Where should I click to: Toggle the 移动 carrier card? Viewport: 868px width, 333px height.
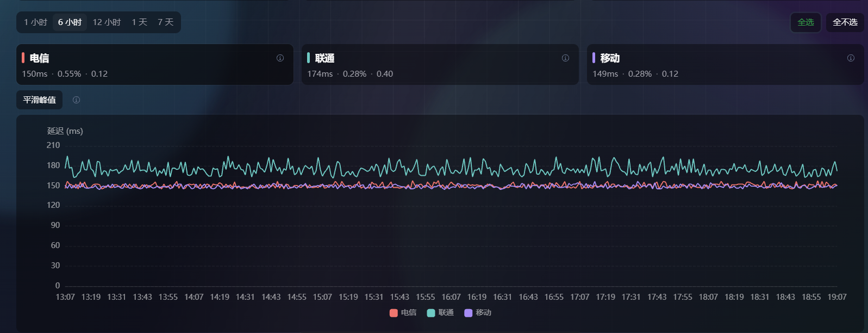[726, 65]
